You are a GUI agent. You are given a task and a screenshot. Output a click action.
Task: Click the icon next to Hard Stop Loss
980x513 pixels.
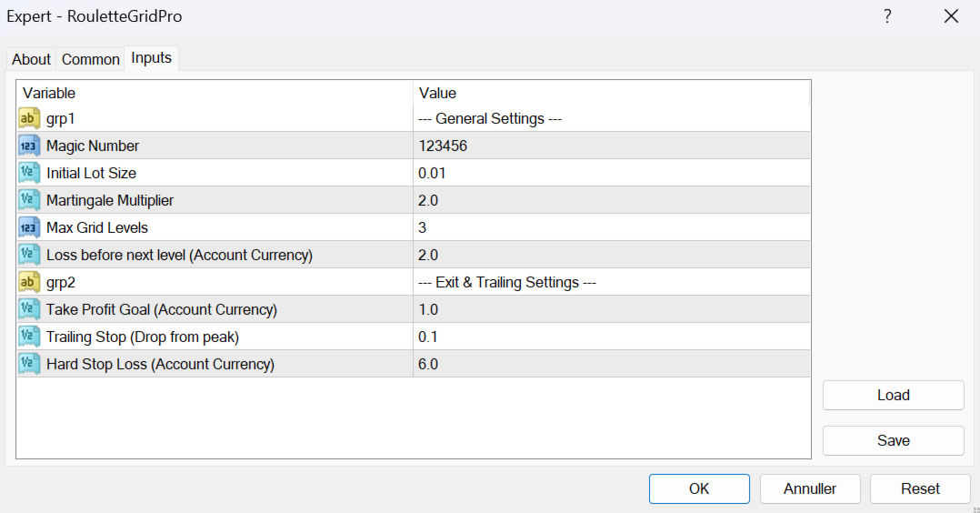29,364
